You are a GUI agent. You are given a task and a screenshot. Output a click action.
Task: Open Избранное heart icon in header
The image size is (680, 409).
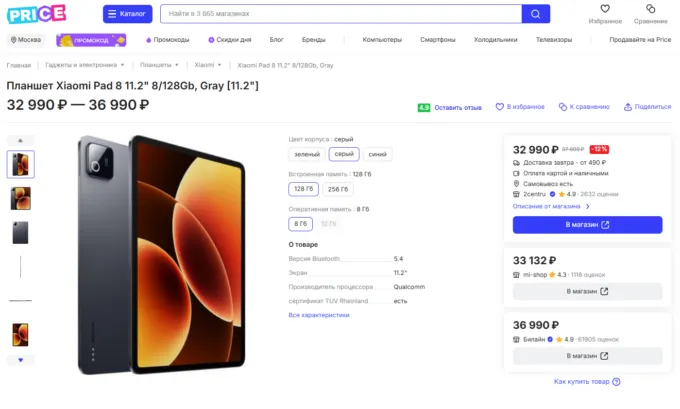[605, 9]
